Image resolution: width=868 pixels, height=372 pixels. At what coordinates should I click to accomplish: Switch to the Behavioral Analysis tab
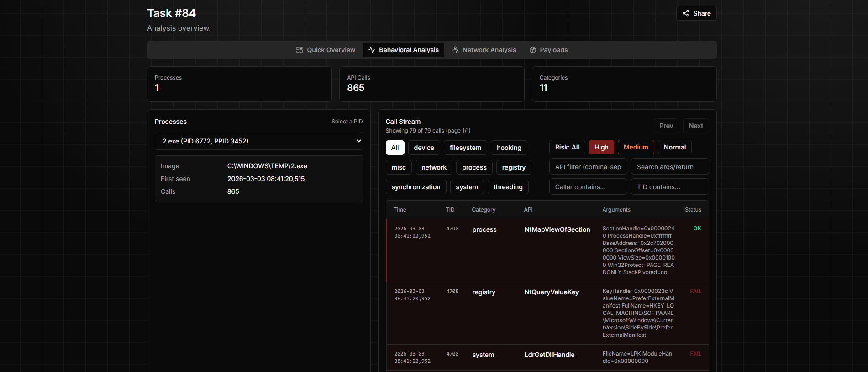[x=403, y=50]
